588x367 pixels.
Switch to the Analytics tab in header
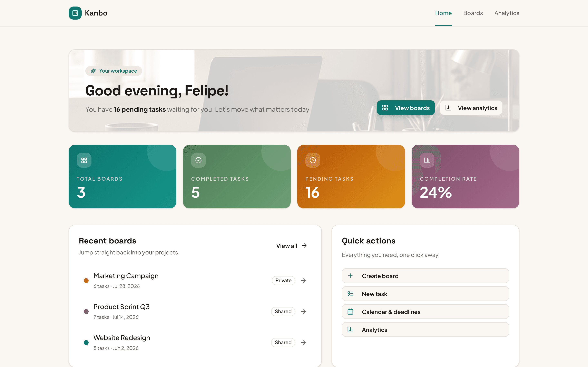(507, 13)
